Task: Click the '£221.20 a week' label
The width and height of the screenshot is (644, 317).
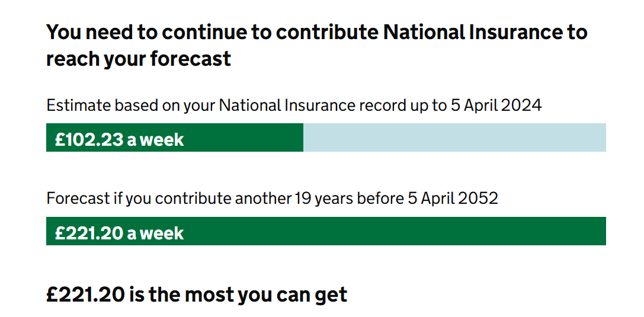Action: pyautogui.click(x=120, y=233)
